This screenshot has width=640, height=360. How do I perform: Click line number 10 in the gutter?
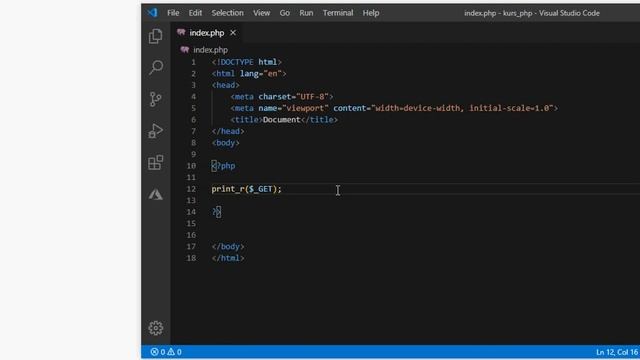click(x=191, y=166)
